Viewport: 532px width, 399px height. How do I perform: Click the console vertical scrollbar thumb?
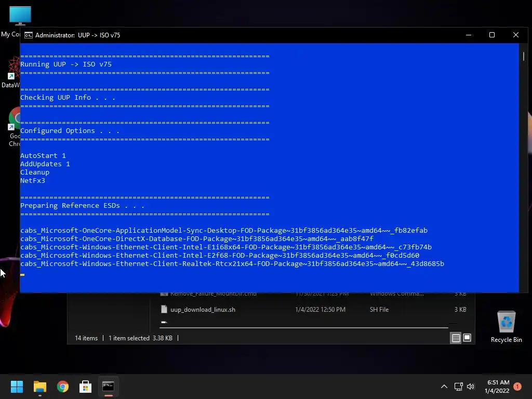[x=524, y=56]
